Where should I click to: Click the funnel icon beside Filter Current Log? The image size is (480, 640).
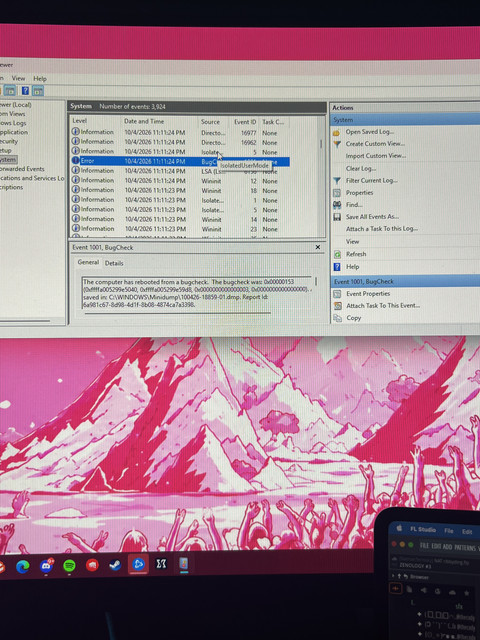(x=337, y=181)
